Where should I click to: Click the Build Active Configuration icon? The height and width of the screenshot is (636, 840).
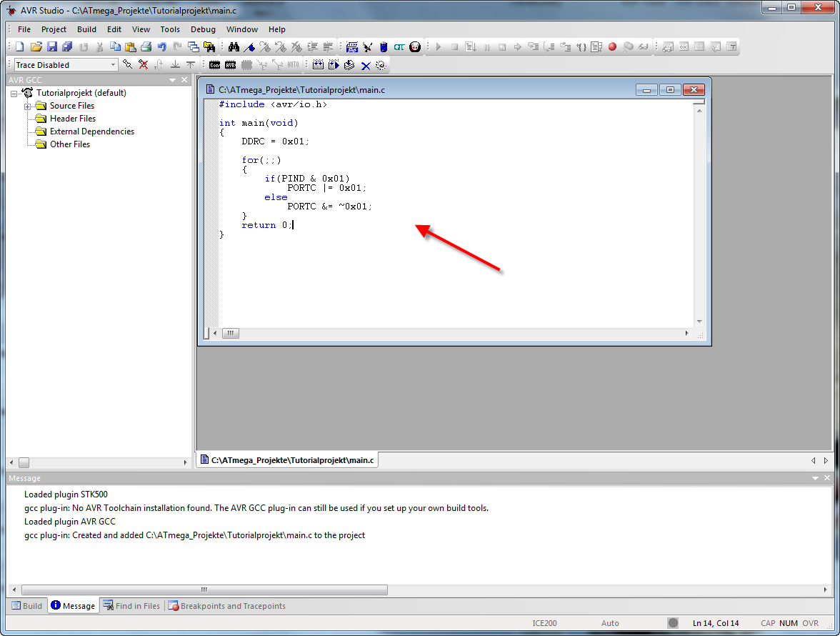click(x=318, y=65)
